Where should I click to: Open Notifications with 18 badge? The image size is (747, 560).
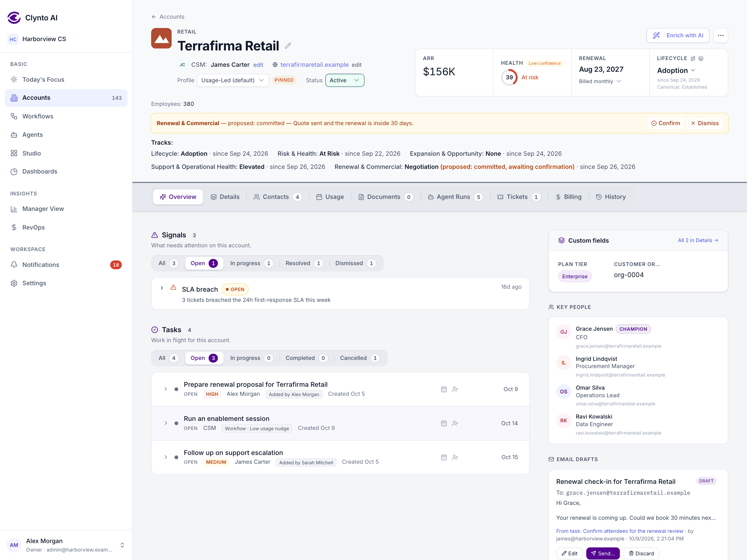tap(66, 265)
